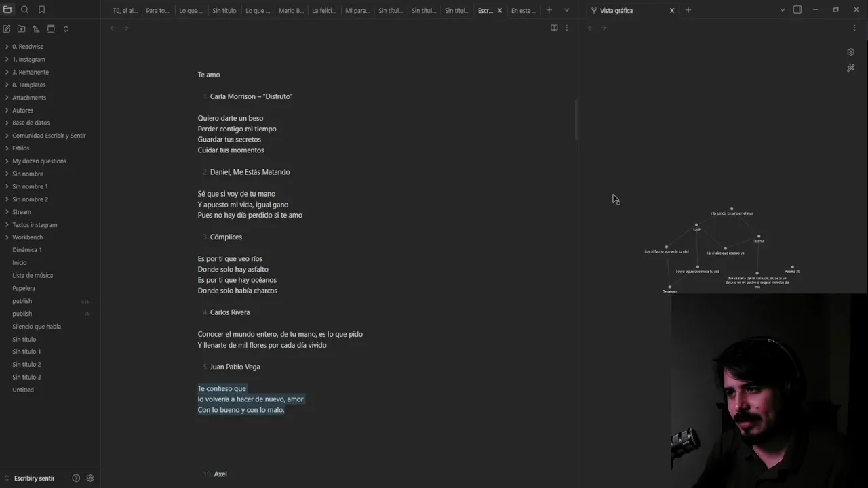This screenshot has width=868, height=488.
Task: Open help icon beside vault name
Action: tap(76, 478)
